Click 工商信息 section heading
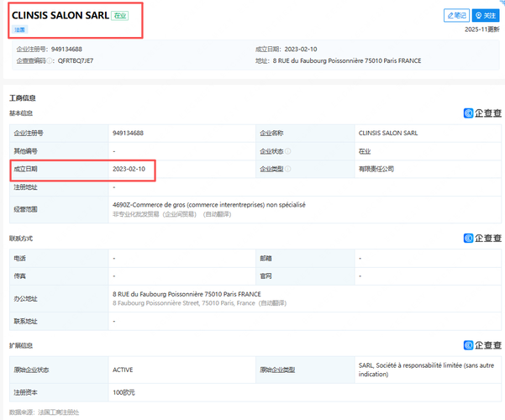Image resolution: width=505 pixels, height=420 pixels. click(23, 98)
